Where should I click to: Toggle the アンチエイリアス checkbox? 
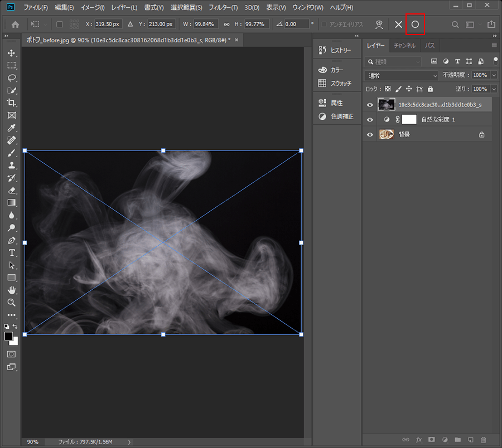point(324,25)
